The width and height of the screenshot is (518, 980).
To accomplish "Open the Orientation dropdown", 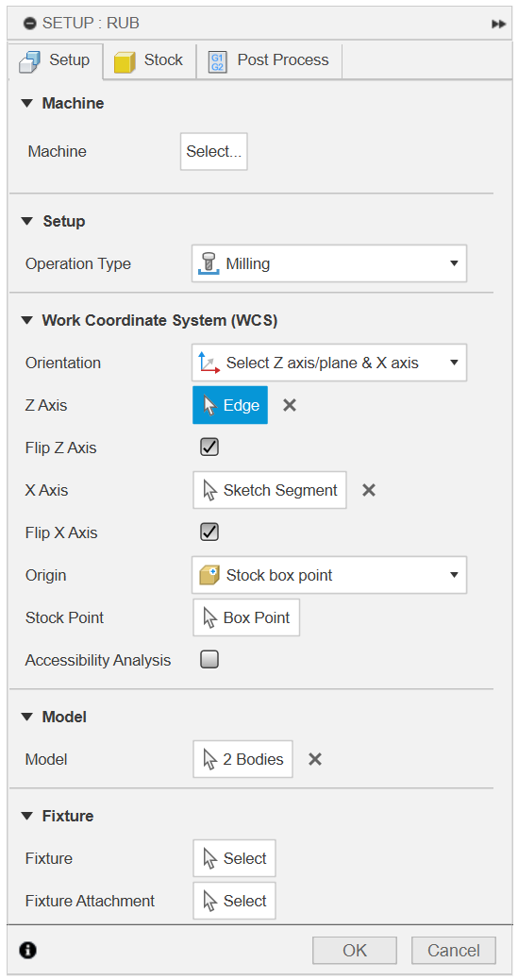I will click(329, 363).
